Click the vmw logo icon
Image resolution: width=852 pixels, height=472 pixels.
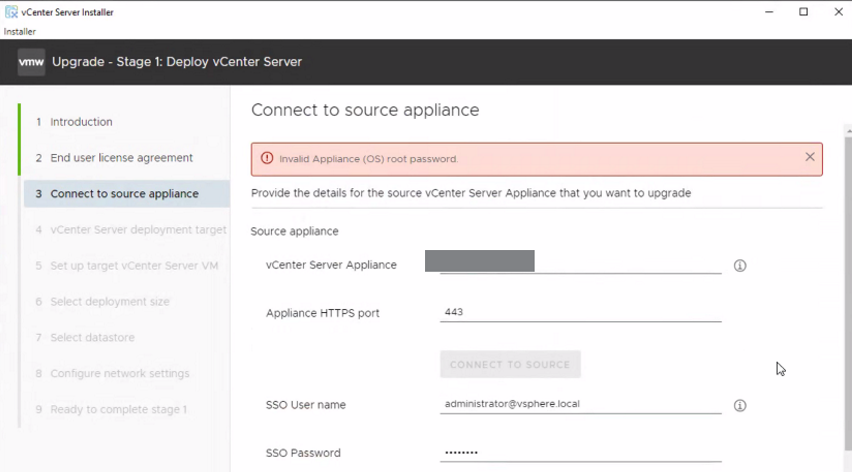click(31, 62)
